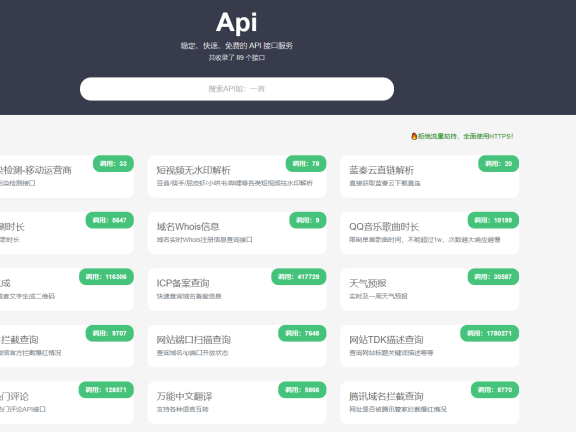Image resolution: width=576 pixels, height=432 pixels.
Task: Open the card ending in 门评论
Action: click(x=66, y=403)
